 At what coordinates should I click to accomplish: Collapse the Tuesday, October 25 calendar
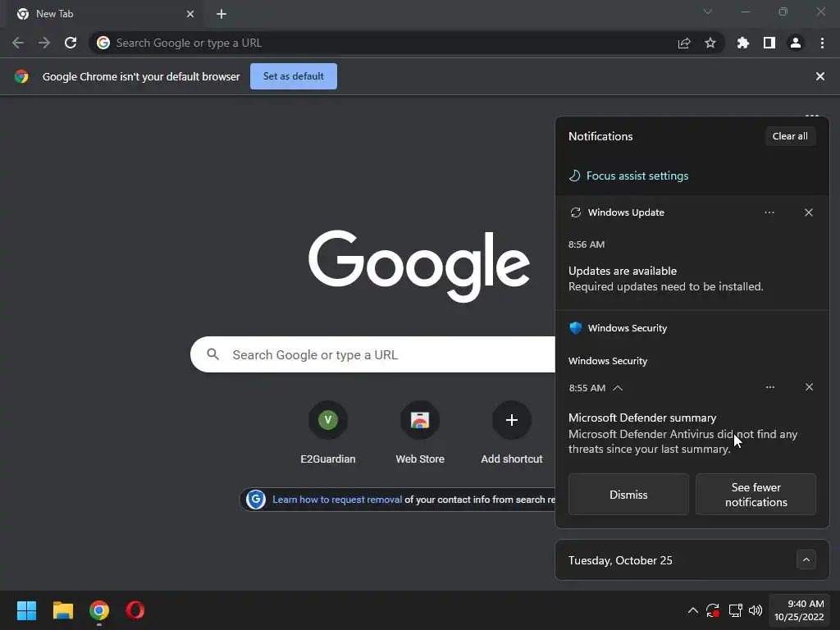pyautogui.click(x=806, y=559)
